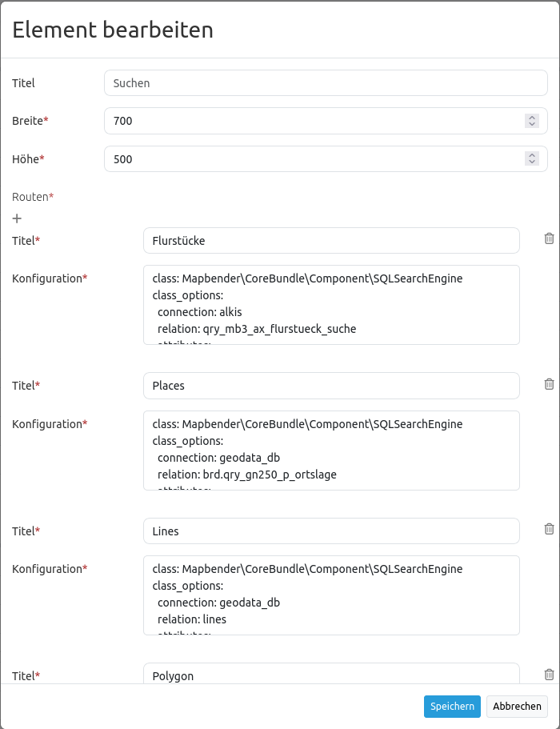Screen dimensions: 560x729
Task: Click the Flurstücke Konfiguration textarea with alkis connection
Action: click(331, 305)
